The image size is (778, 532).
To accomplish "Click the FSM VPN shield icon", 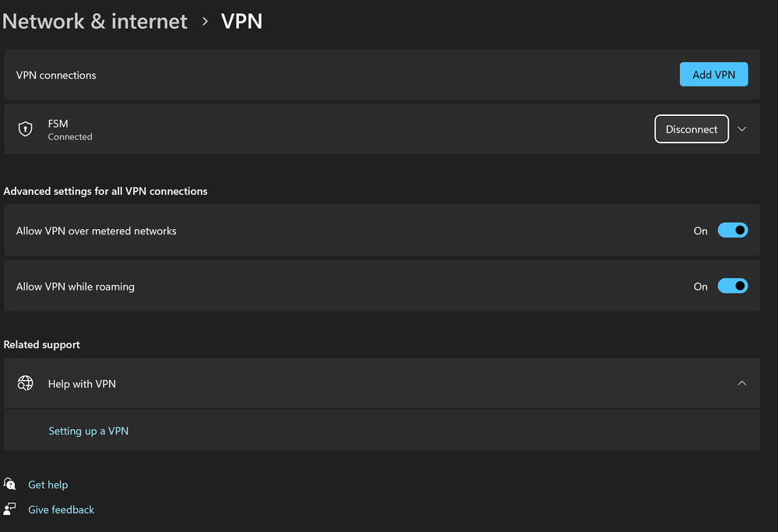I will [x=26, y=129].
